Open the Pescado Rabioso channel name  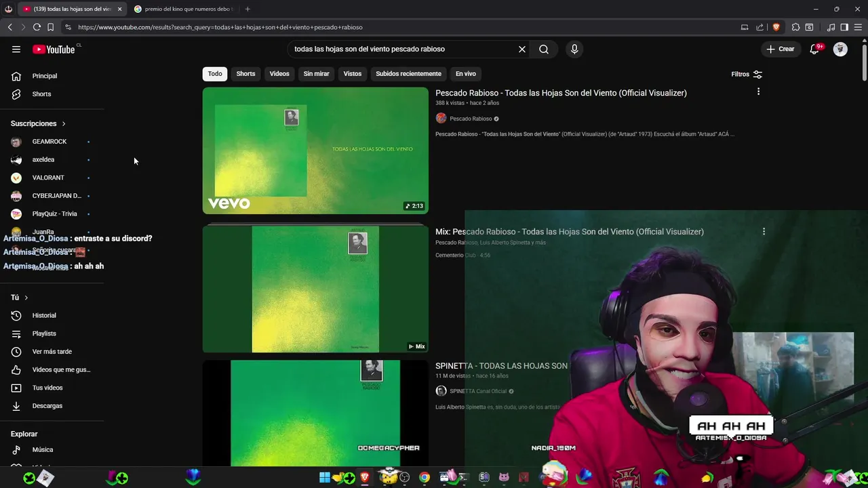(x=471, y=119)
